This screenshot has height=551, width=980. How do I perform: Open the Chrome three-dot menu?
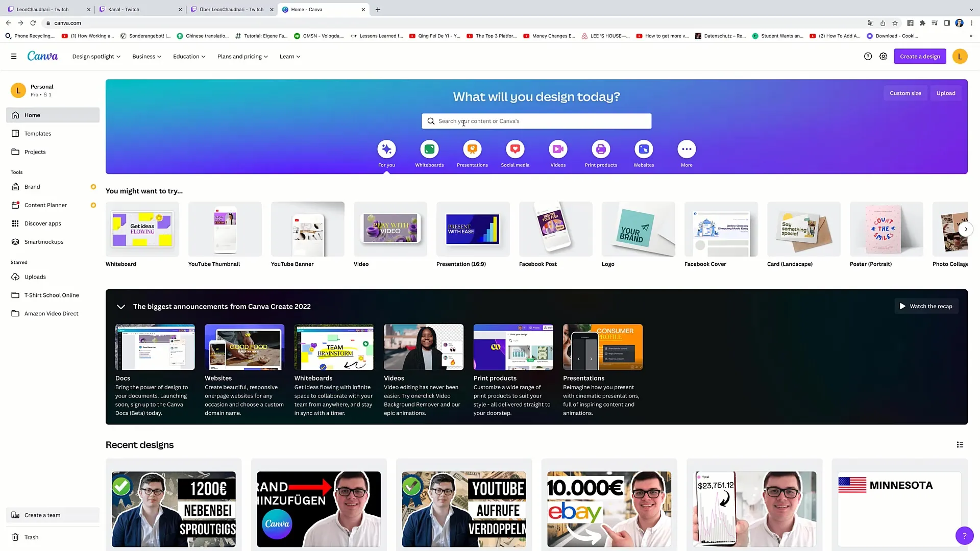point(972,23)
